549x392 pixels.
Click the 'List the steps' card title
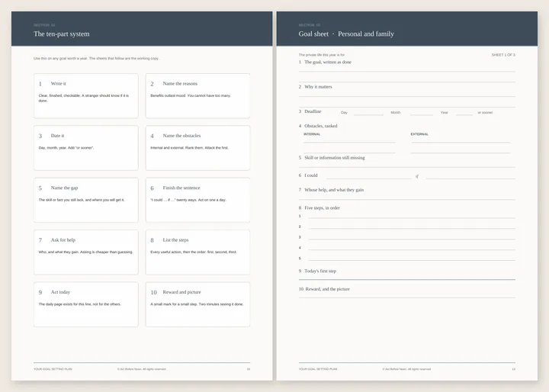click(175, 240)
